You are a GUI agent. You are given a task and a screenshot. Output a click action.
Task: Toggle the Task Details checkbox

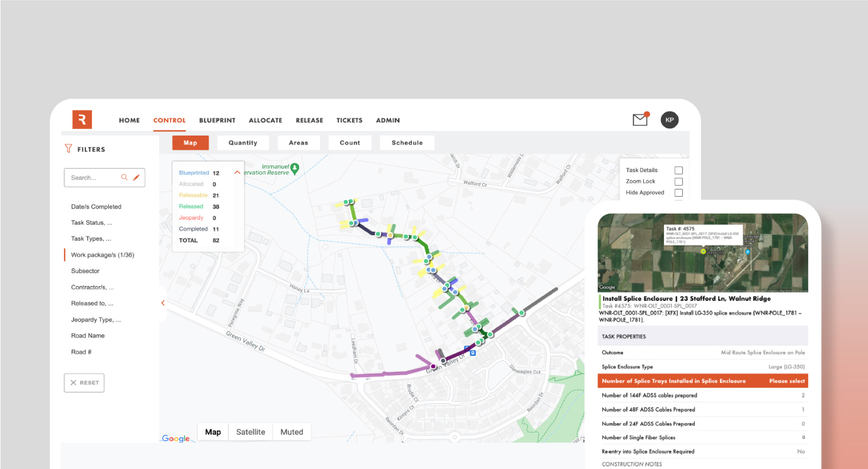coord(678,170)
